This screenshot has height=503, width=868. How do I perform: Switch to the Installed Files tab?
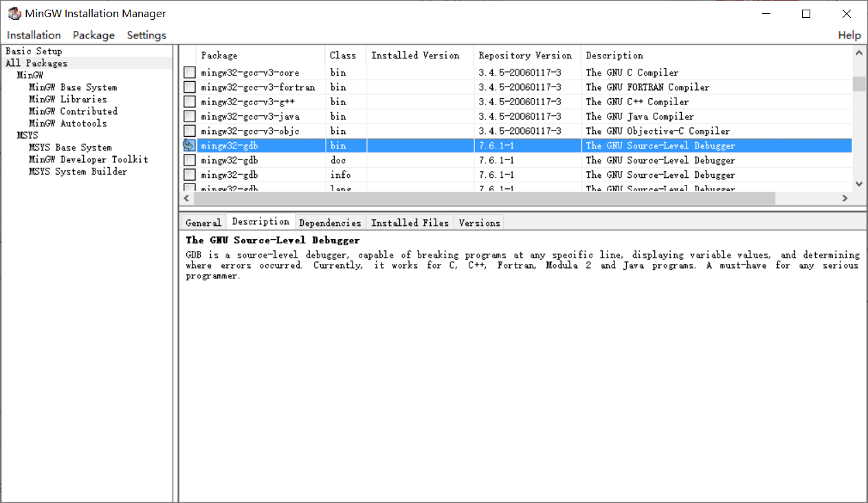(x=410, y=223)
